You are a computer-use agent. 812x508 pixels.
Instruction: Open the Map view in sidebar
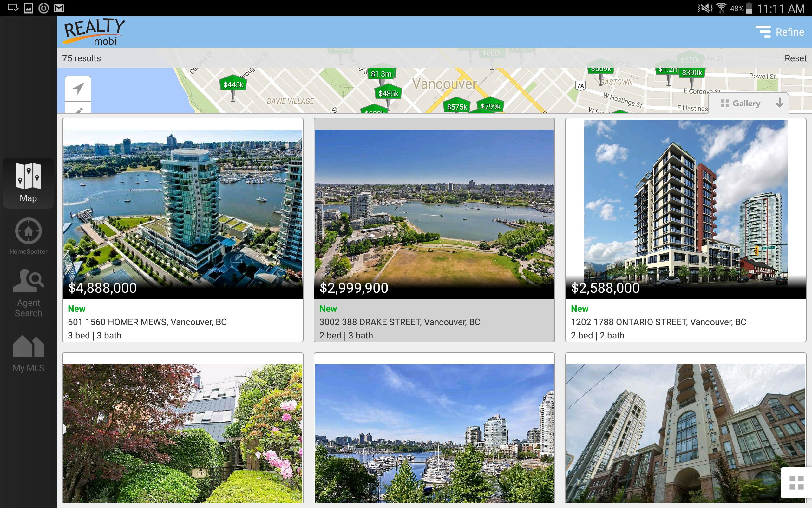pos(29,183)
